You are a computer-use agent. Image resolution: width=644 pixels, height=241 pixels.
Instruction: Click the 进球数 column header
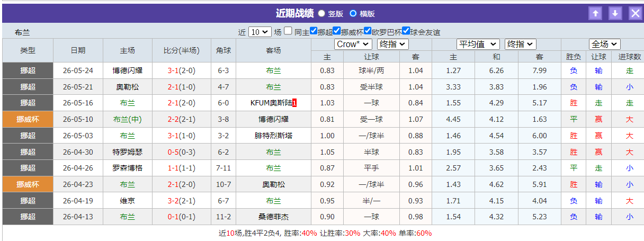click(629, 57)
